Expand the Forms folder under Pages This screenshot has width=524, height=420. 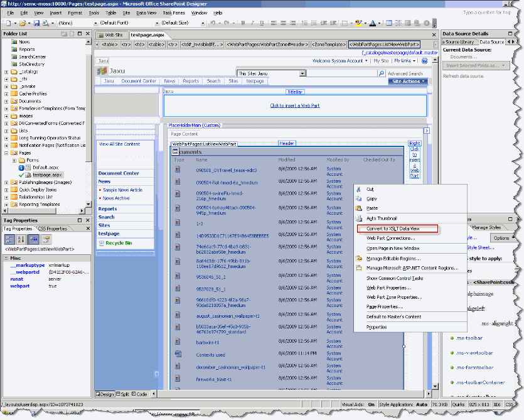click(x=14, y=160)
